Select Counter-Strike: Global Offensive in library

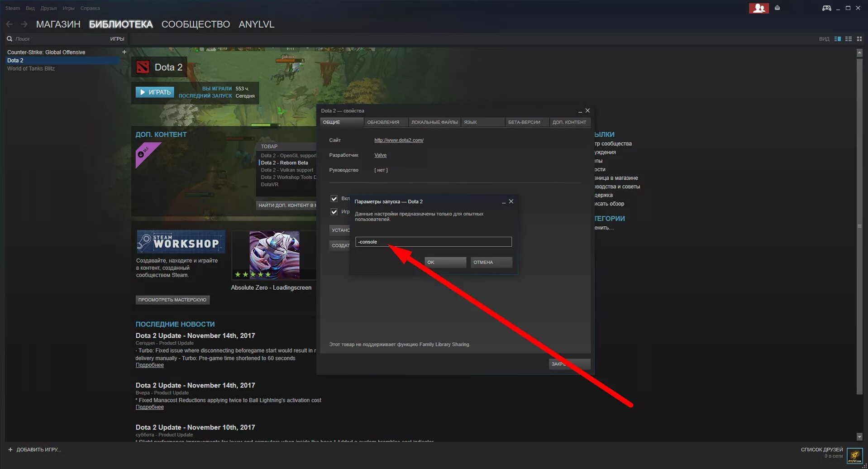[x=46, y=53]
